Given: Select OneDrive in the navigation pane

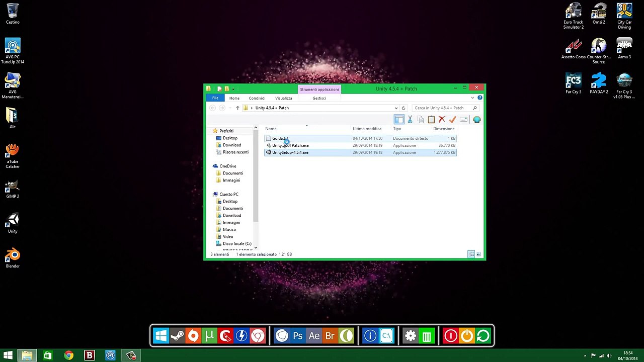Looking at the screenshot, I should pos(228,166).
